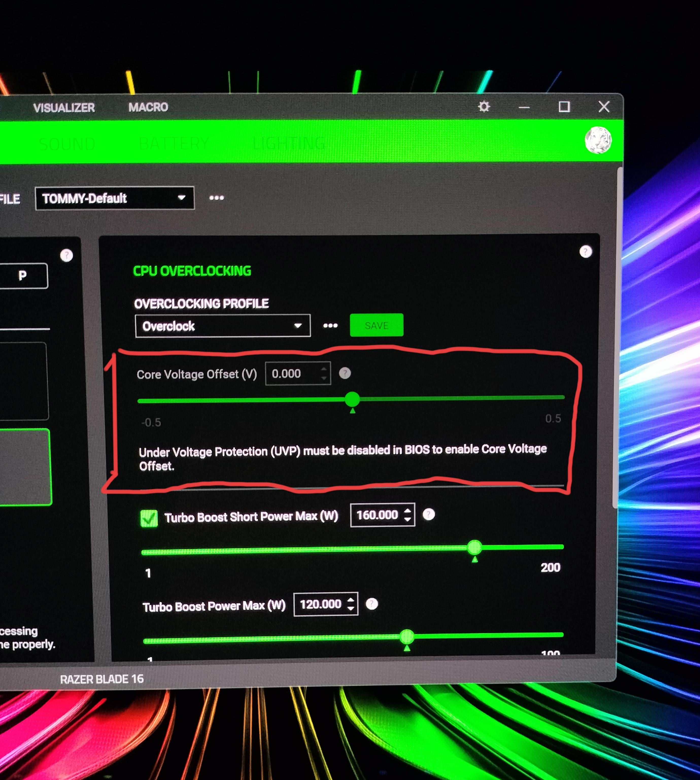700x780 pixels.
Task: Open more options beside Overclock profile
Action: click(x=330, y=326)
